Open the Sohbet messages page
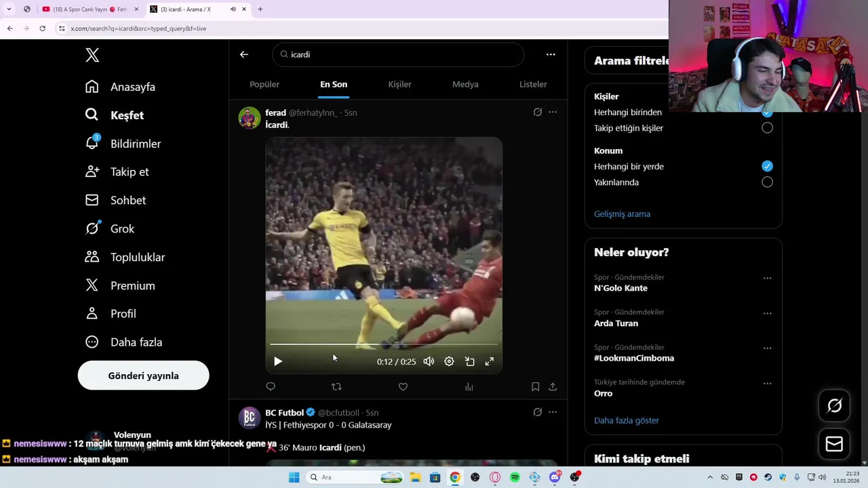Viewport: 868px width, 488px height. pos(115,200)
